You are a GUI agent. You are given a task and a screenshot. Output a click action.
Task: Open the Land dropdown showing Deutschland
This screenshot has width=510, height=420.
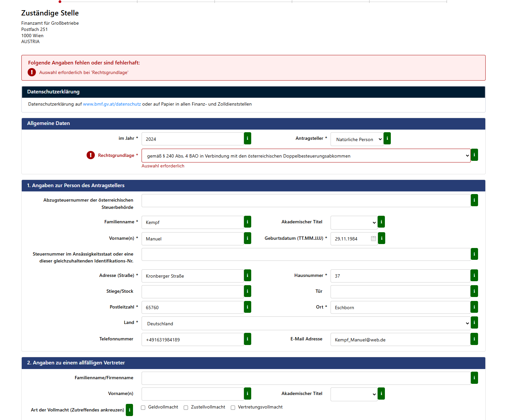(x=306, y=323)
